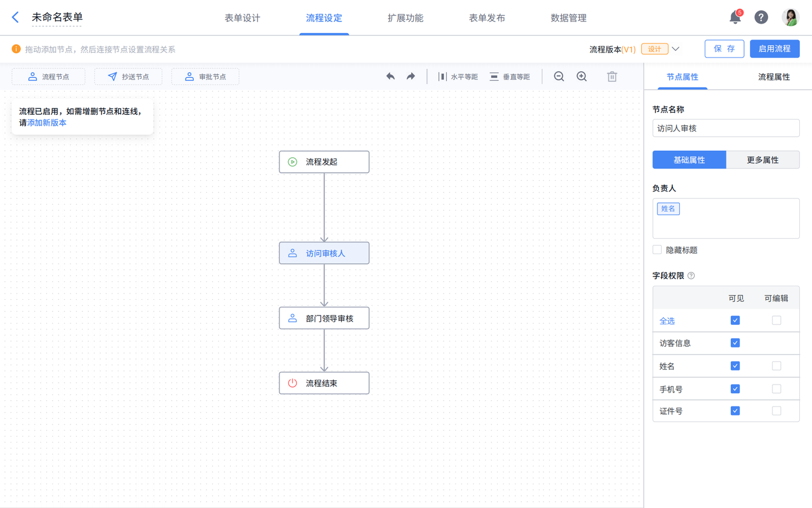Screen dimensions: 812x508
Task: Click the 启用流程 button
Action: [775, 49]
